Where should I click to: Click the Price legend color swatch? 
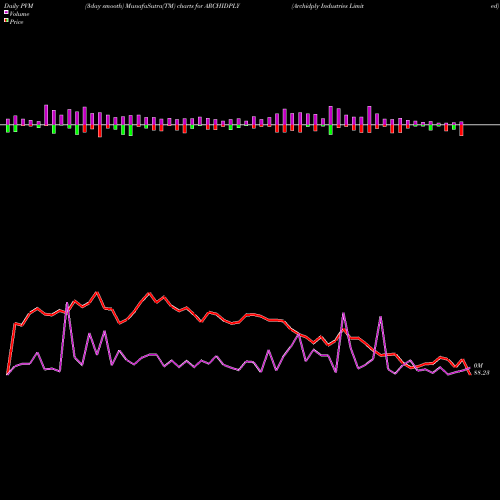6,20
